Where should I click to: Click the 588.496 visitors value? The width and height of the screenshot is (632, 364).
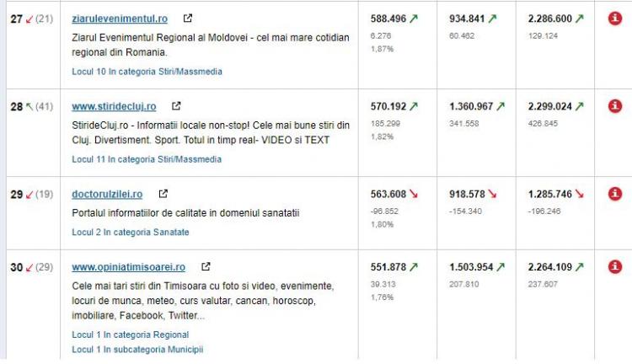388,19
